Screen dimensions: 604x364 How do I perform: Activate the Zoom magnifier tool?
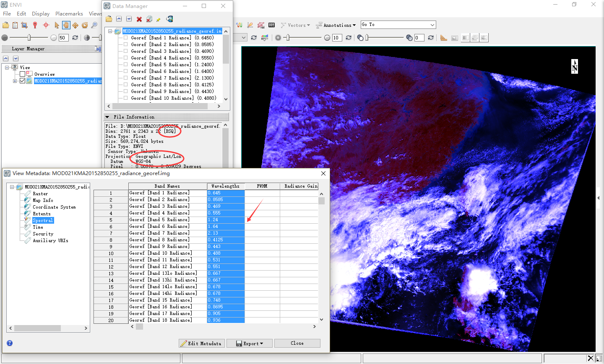click(94, 25)
